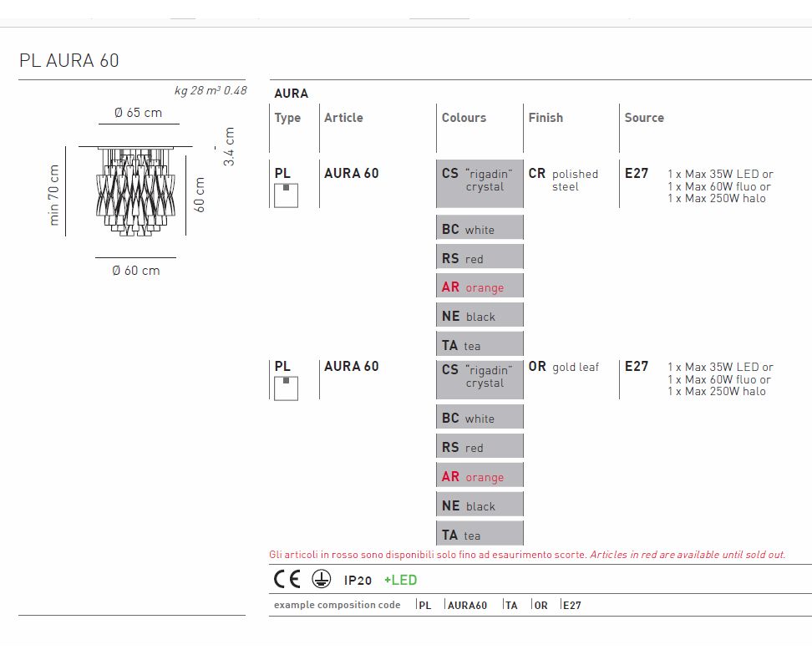Click the PL ceiling type icon in gold leaf row
This screenshot has width=812, height=665.
(286, 388)
